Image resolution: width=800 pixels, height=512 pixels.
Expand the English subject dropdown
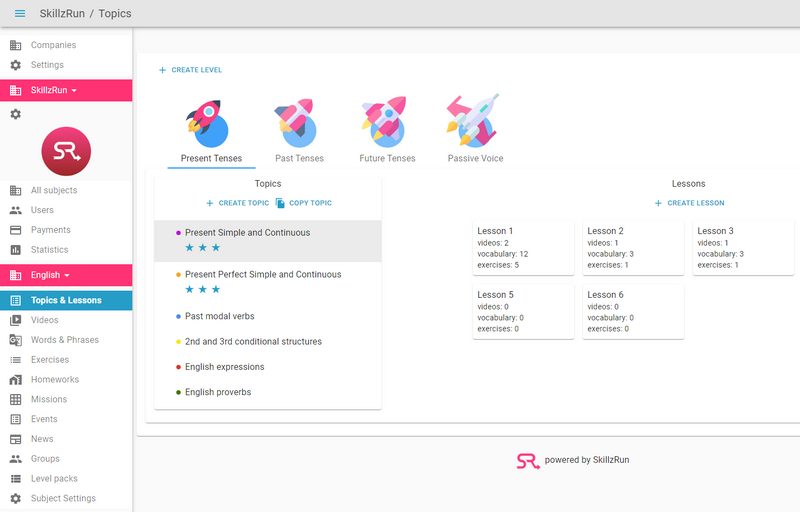tap(66, 275)
